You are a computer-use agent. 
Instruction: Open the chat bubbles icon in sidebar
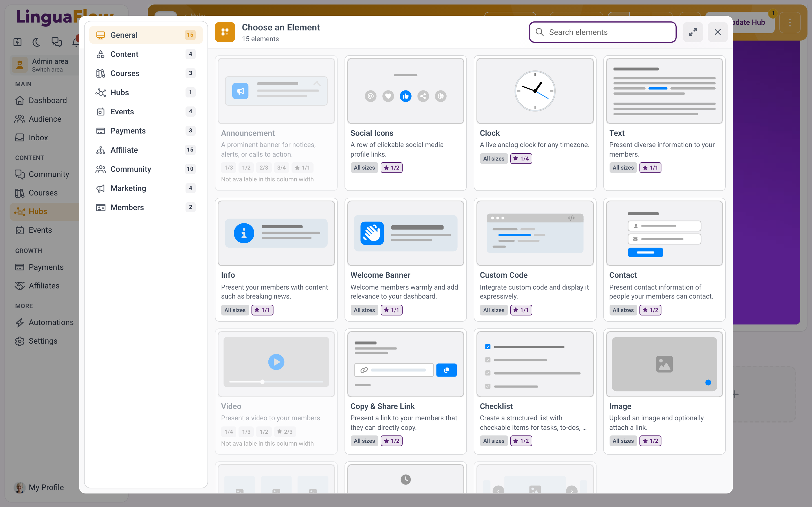(56, 42)
